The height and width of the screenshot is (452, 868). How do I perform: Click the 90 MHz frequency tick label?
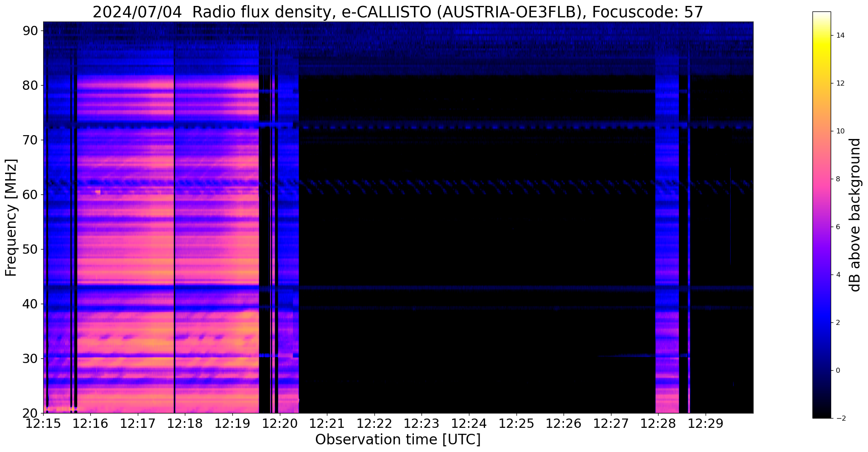pos(31,31)
